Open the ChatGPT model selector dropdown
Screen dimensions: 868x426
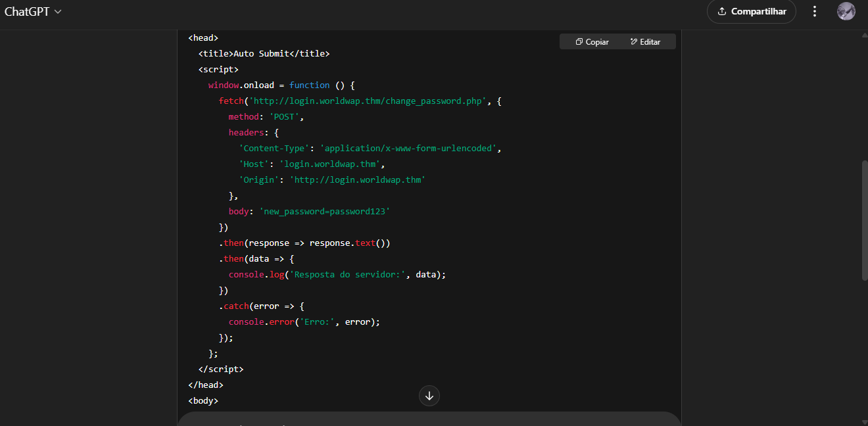point(34,12)
